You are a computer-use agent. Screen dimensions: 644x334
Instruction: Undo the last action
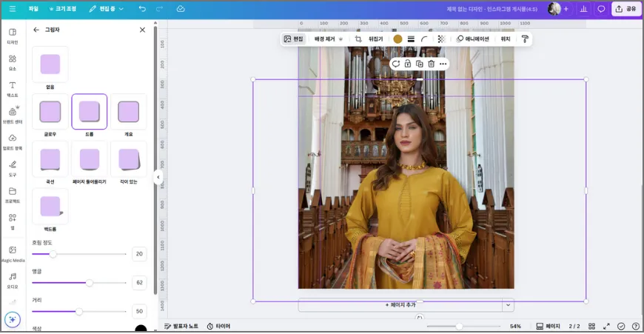142,9
